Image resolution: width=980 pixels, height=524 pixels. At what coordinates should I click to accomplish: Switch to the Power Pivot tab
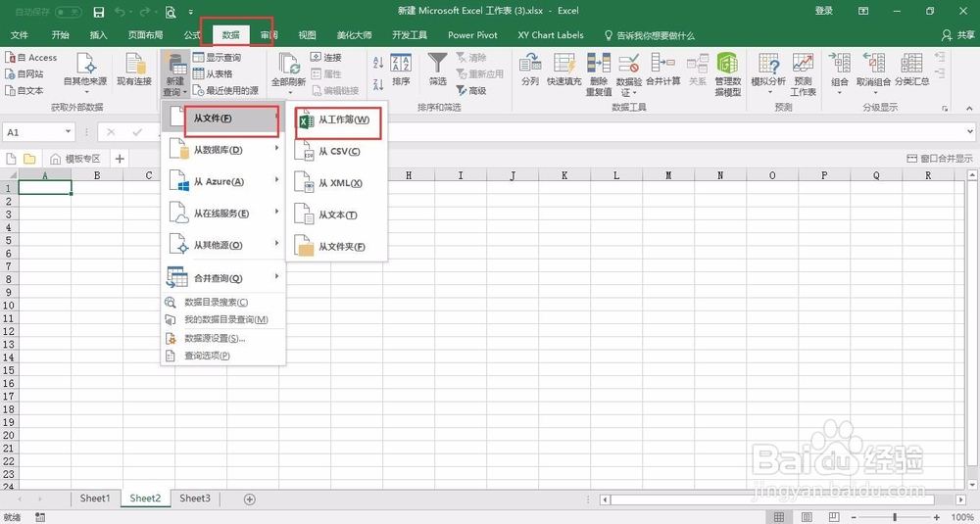472,35
